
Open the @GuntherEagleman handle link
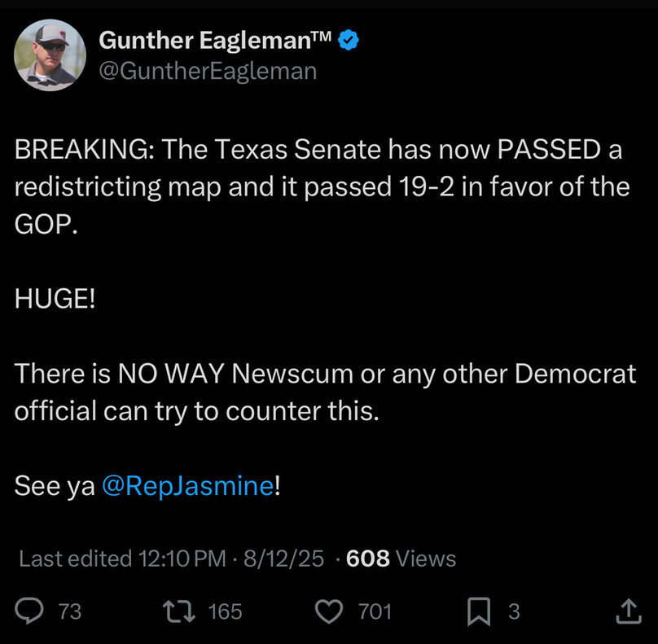click(x=207, y=71)
